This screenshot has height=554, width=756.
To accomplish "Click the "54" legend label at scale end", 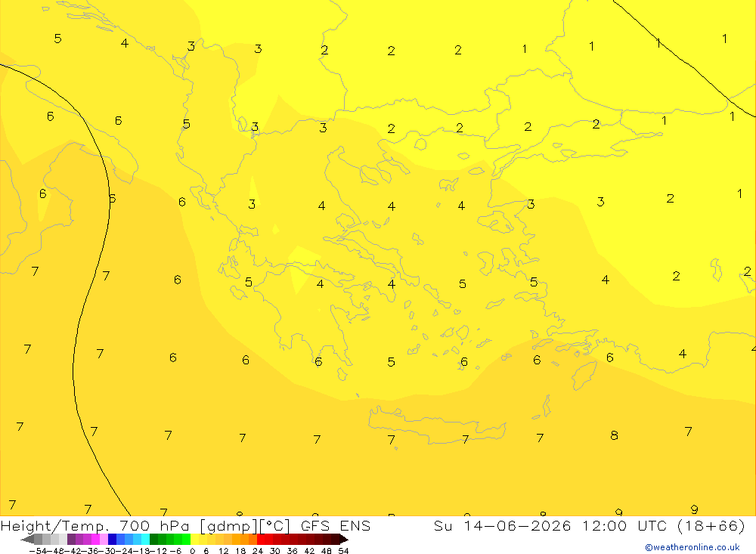I will pyautogui.click(x=343, y=551).
